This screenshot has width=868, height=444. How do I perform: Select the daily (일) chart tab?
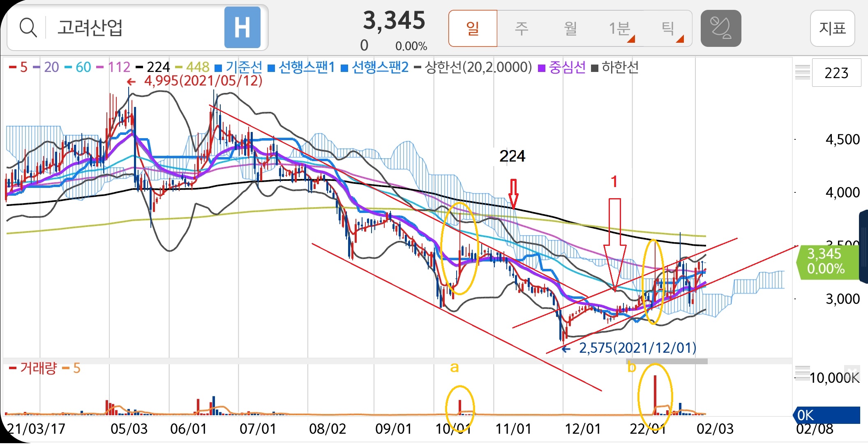(x=473, y=28)
